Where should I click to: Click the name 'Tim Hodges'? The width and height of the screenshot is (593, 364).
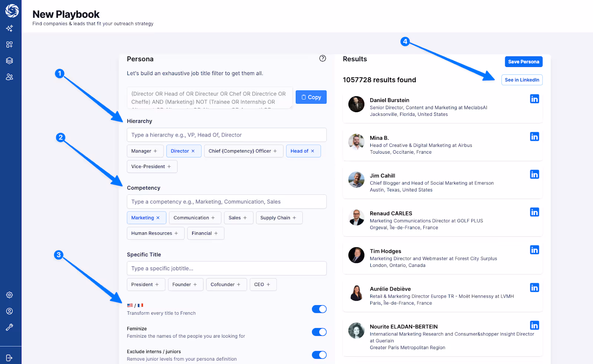click(385, 251)
